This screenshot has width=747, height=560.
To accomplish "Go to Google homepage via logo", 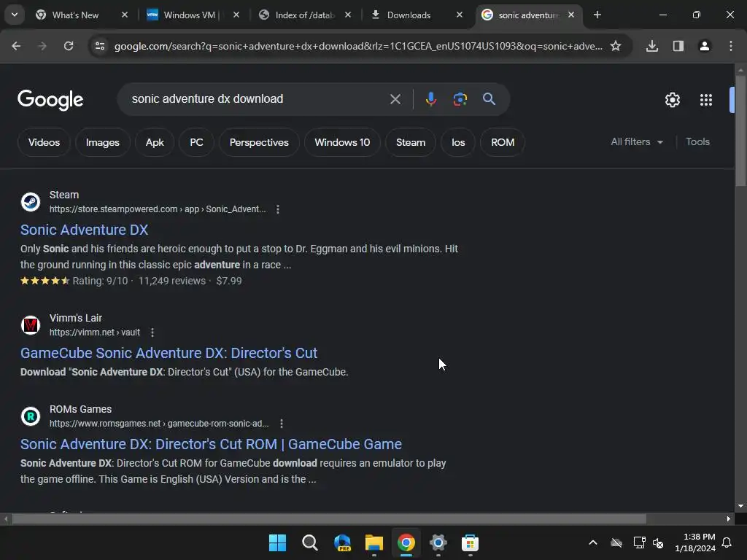I will [x=50, y=99].
